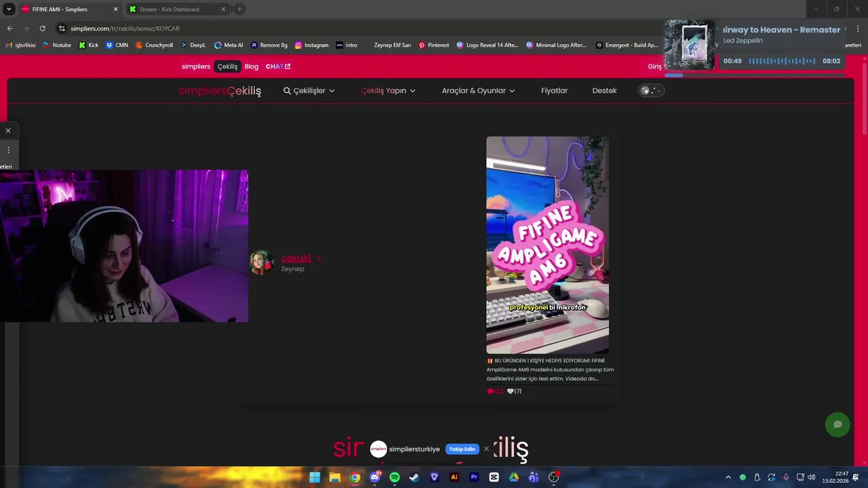Reload the current page
Image resolution: width=868 pixels, height=488 pixels.
pyautogui.click(x=42, y=28)
